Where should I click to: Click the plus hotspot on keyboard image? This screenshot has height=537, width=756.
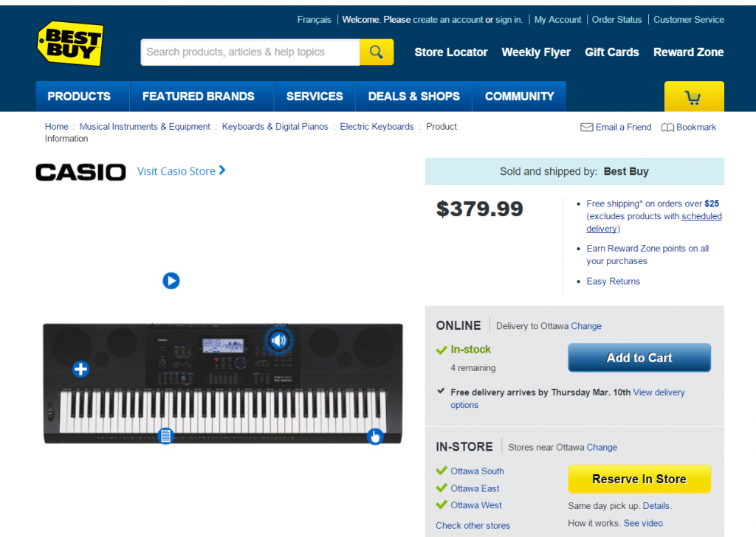tap(80, 370)
